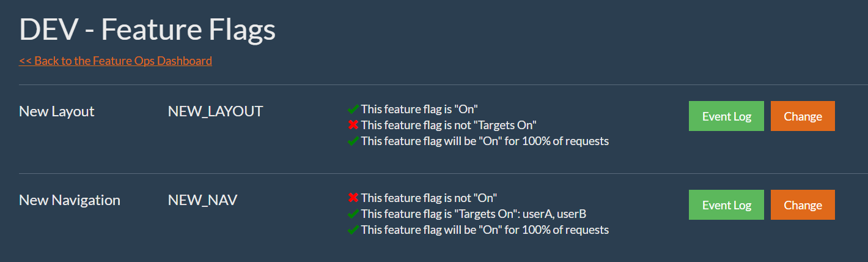Screen dimensions: 868x262
Task: Click green check icon beside New Layout "On" status
Action: (353, 109)
